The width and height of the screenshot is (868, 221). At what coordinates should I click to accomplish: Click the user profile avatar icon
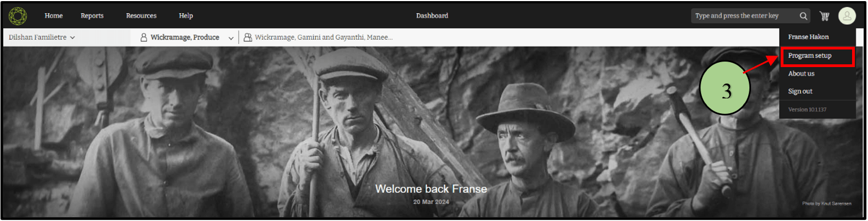coord(847,16)
